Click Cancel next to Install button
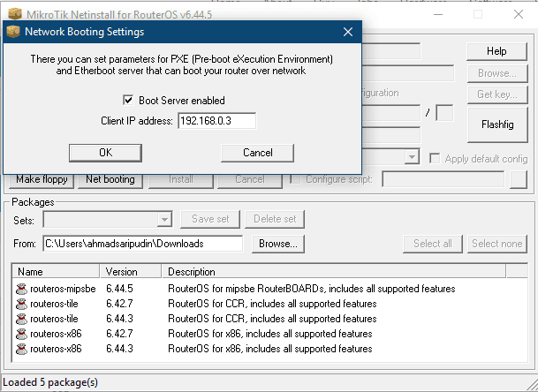 click(x=250, y=179)
